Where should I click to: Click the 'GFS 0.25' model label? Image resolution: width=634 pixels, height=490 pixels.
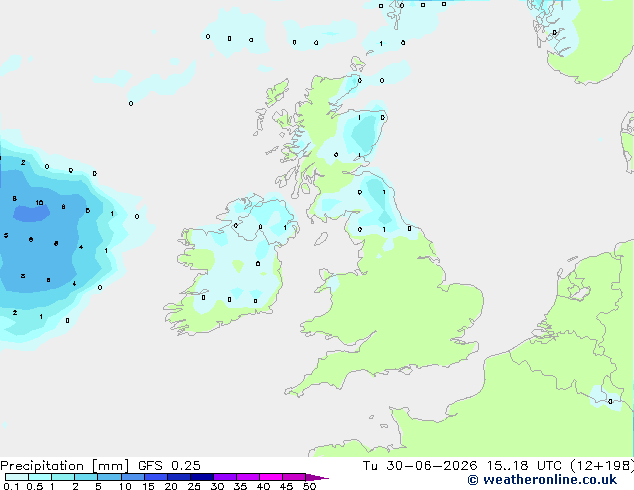pyautogui.click(x=169, y=466)
